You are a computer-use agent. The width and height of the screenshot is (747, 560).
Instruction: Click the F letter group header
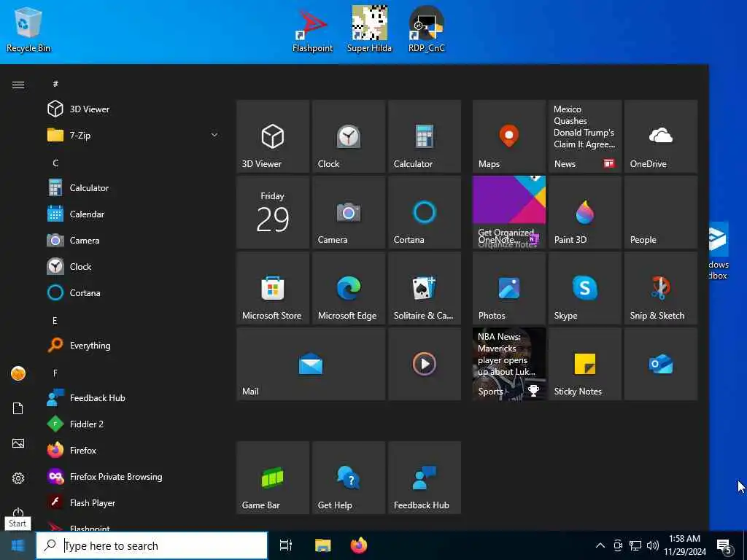point(55,373)
